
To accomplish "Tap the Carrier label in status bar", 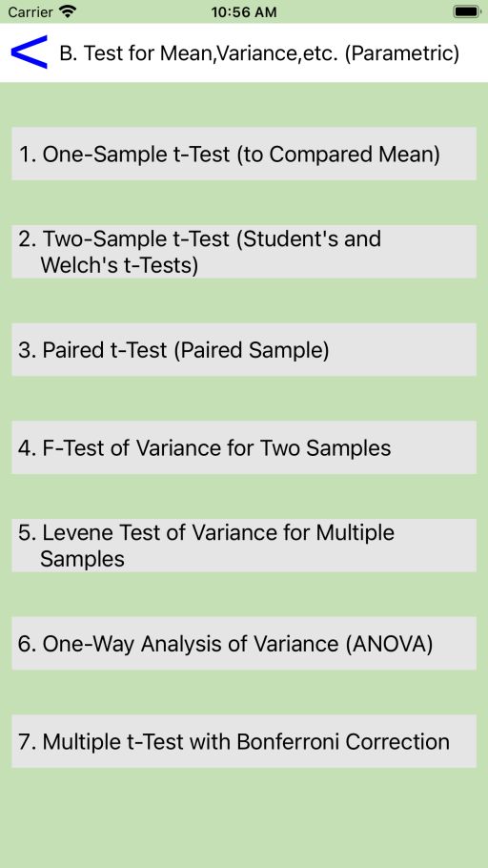I will tap(30, 11).
